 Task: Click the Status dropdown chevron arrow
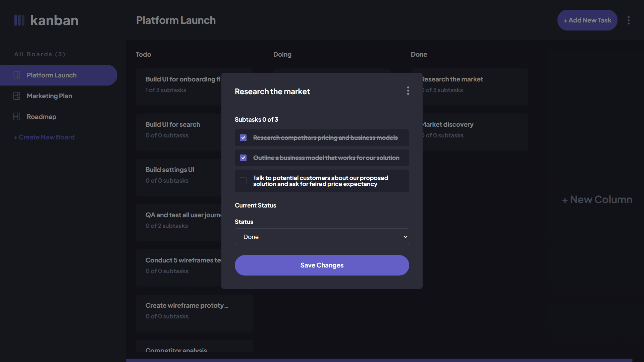point(405,237)
